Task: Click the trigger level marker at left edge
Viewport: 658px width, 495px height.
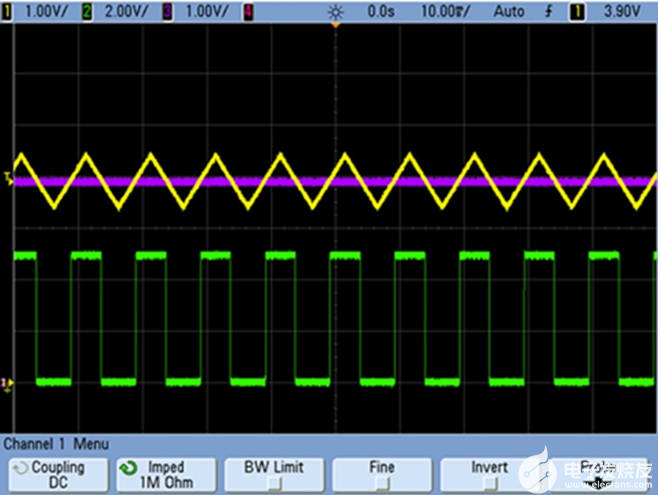Action: click(8, 178)
